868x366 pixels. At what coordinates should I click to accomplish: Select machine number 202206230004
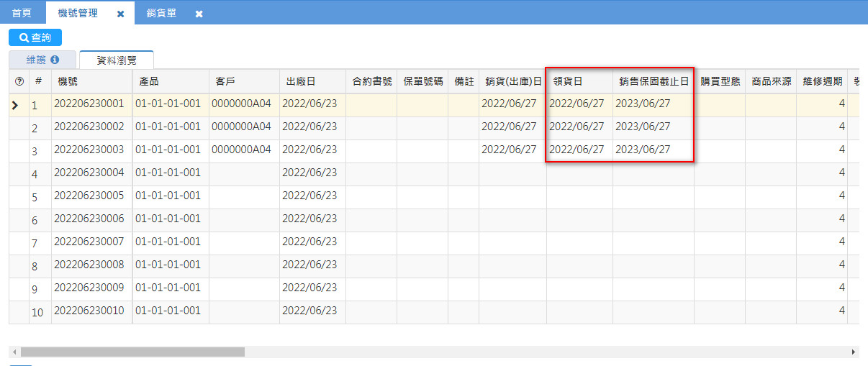point(89,173)
